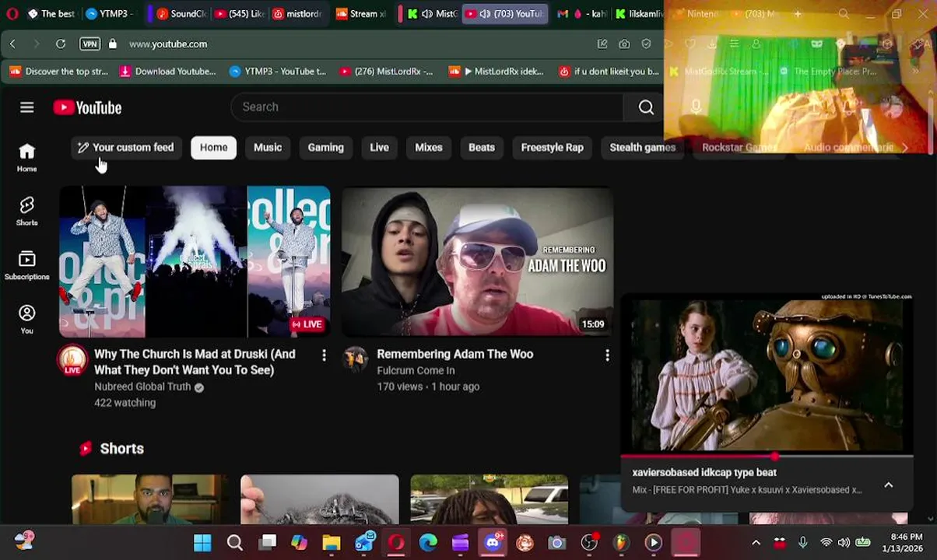
Task: Click the address bar lock icon
Action: (x=112, y=44)
